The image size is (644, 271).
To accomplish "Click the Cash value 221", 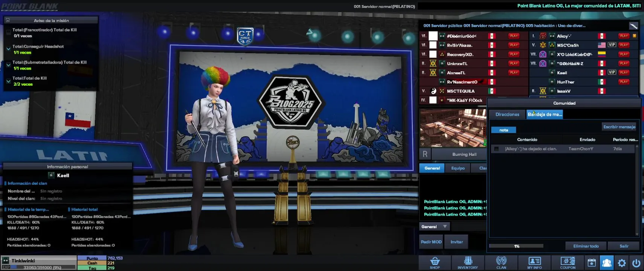I will (x=111, y=263).
